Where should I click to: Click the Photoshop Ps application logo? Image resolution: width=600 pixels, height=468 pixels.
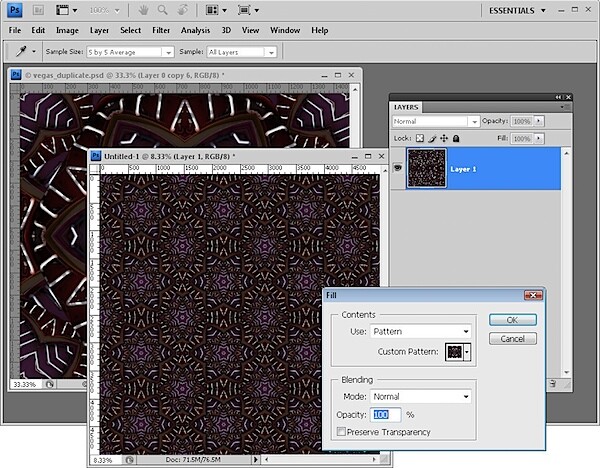15,10
